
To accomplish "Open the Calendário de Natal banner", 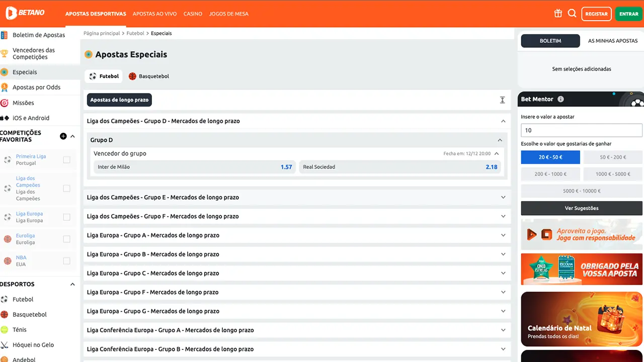I will pyautogui.click(x=582, y=319).
